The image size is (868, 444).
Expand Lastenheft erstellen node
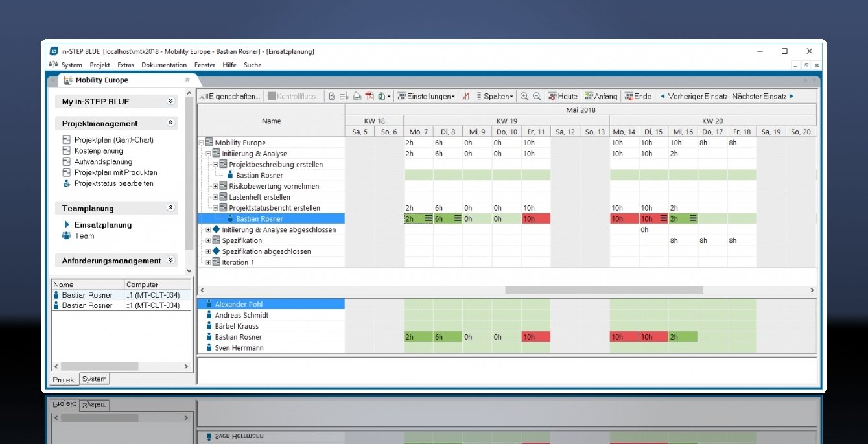click(x=216, y=197)
